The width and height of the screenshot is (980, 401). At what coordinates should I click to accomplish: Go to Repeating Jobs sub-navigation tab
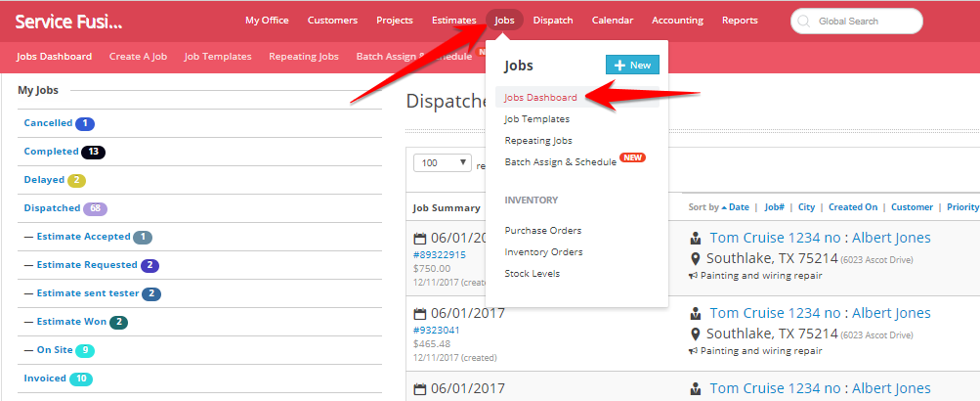304,57
